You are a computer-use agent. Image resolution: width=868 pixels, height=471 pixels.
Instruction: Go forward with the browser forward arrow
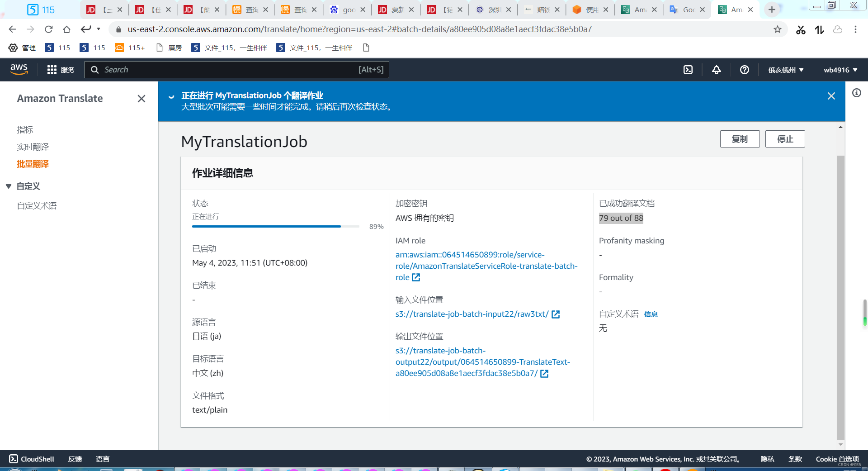coord(30,29)
